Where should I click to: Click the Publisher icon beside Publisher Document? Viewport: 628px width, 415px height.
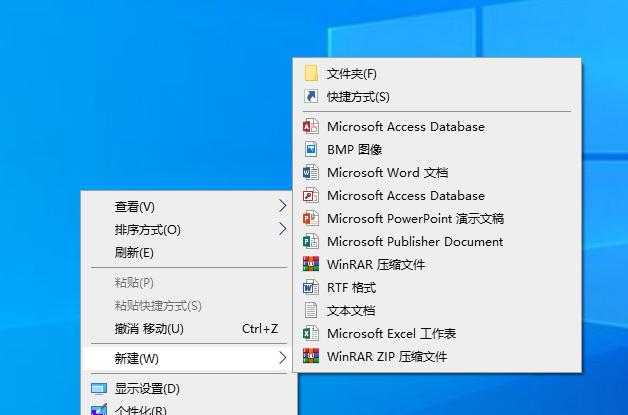click(311, 242)
